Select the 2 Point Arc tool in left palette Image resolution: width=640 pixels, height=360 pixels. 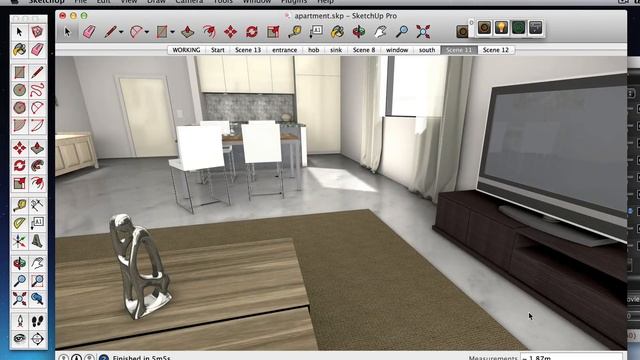click(x=37, y=125)
